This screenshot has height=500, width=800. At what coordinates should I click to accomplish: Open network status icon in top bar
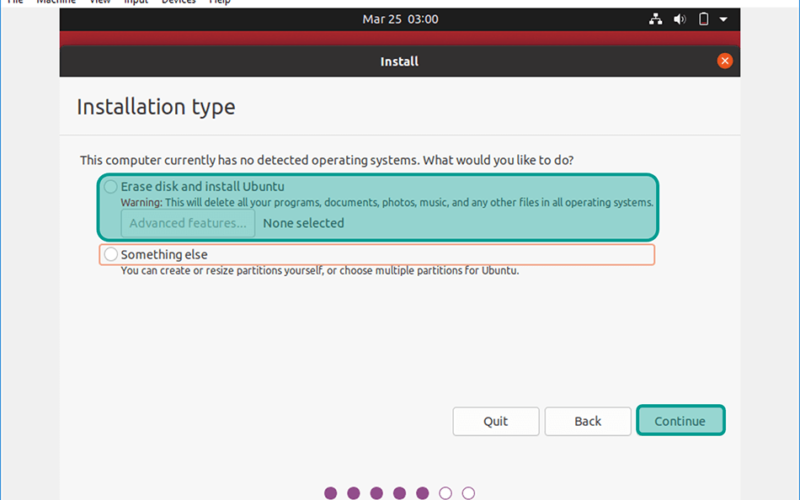coord(656,19)
